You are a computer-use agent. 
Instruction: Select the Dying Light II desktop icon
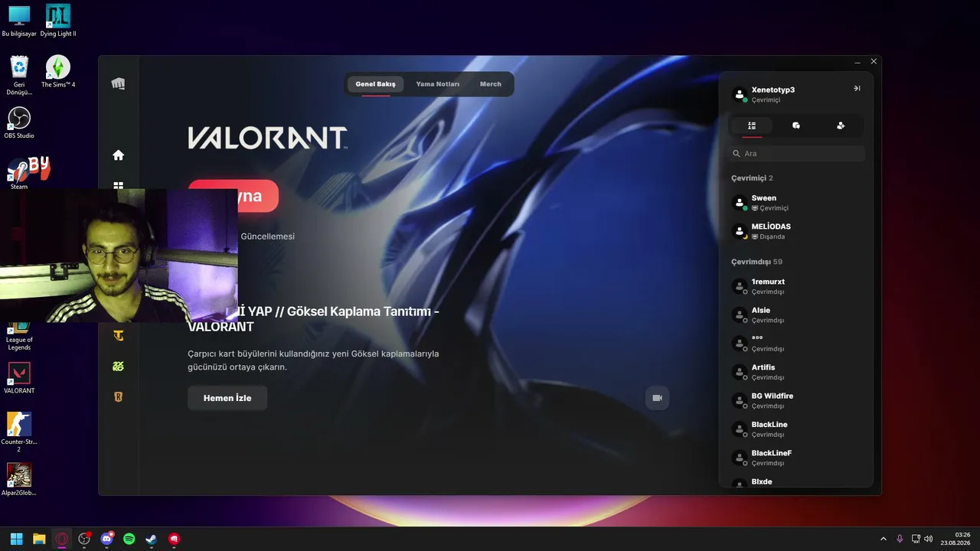pyautogui.click(x=58, y=21)
